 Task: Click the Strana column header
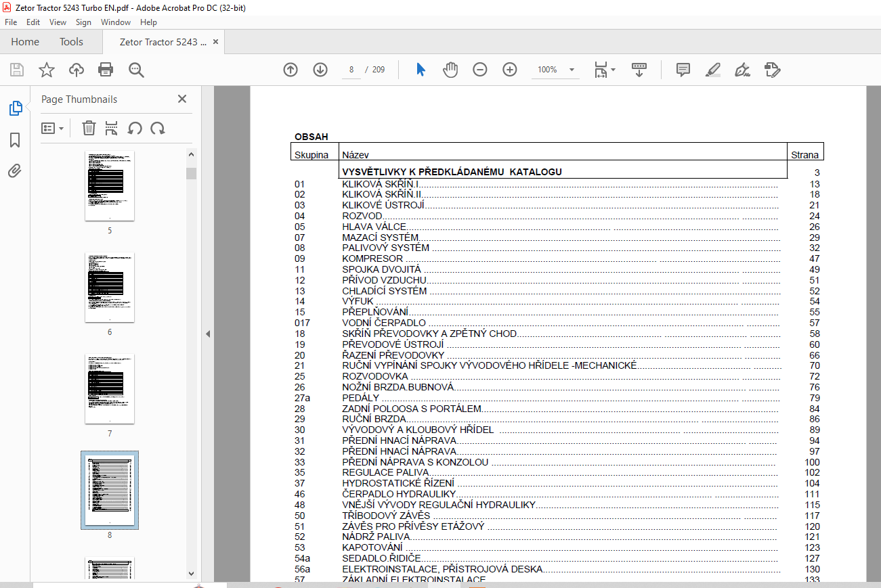(805, 155)
